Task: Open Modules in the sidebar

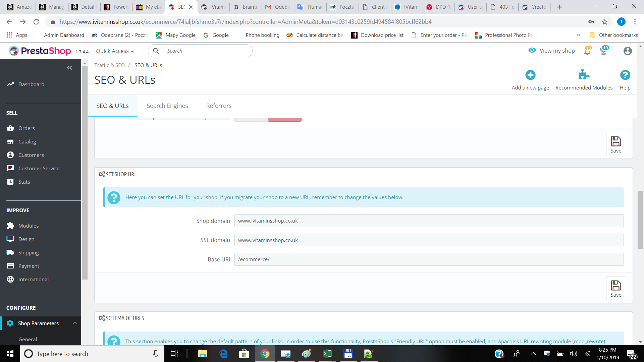Action: pos(29,226)
